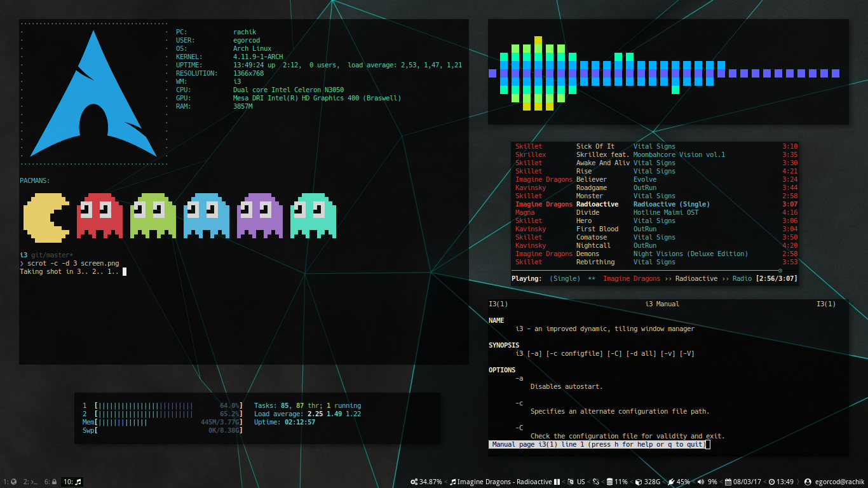Select Kavinsky Roadgame track
This screenshot has height=488, width=868.
656,187
